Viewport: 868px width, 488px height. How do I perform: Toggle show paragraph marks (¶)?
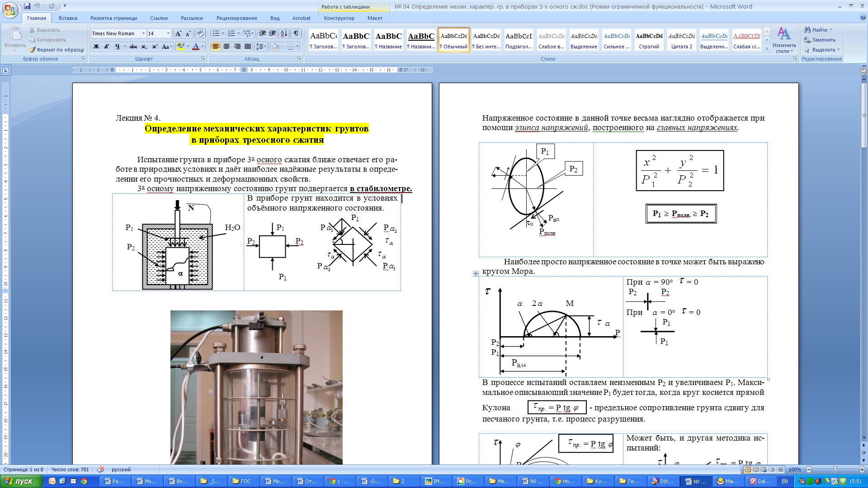click(x=296, y=33)
